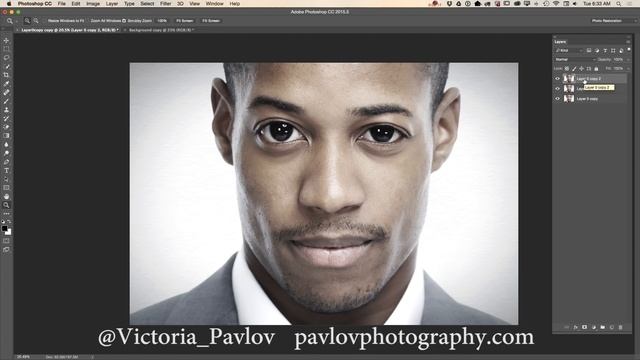Open the Layers panel flyout menu
Screen dimensions: 640x360
pos(628,42)
